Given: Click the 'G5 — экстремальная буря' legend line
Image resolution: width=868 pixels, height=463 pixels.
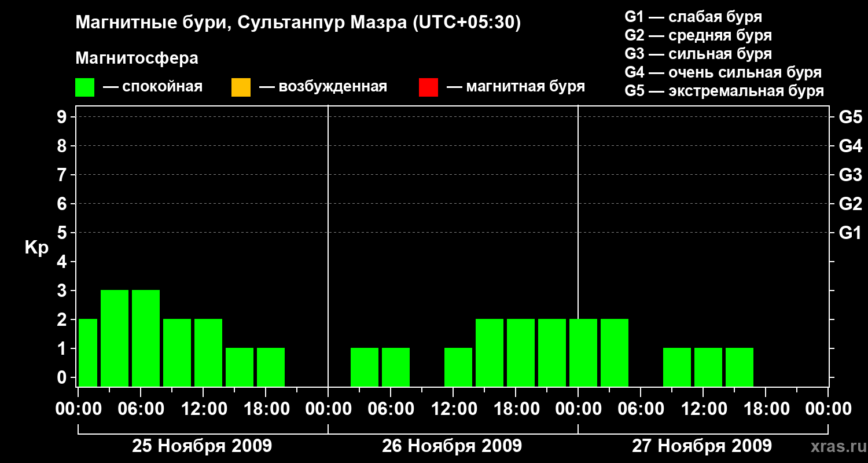Looking at the screenshot, I should pyautogui.click(x=724, y=91).
